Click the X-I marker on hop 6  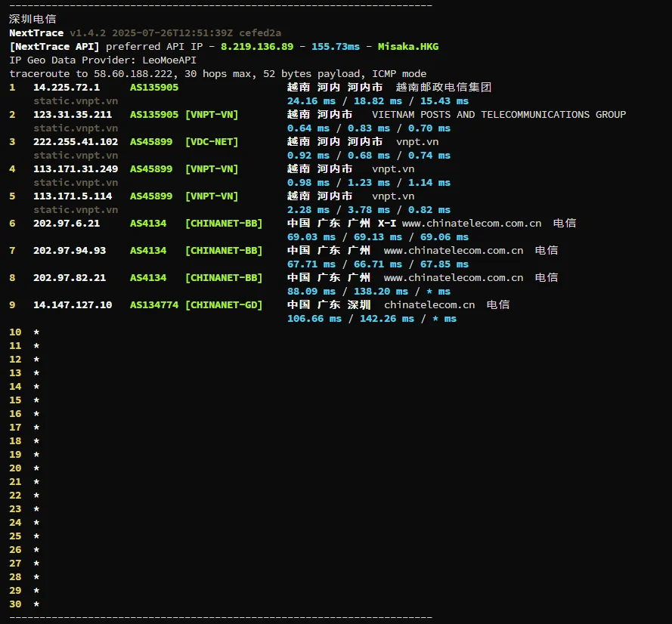click(x=387, y=224)
